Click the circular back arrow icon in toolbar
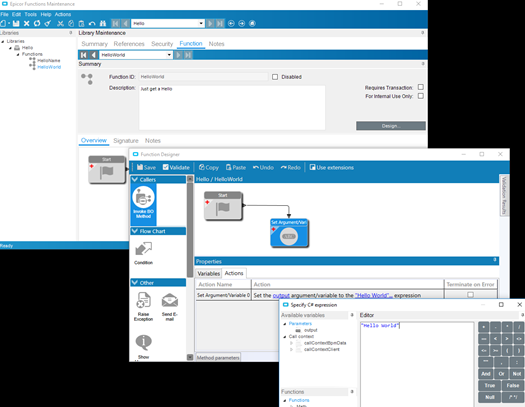Screen dimensions: 525x407 (x=231, y=23)
